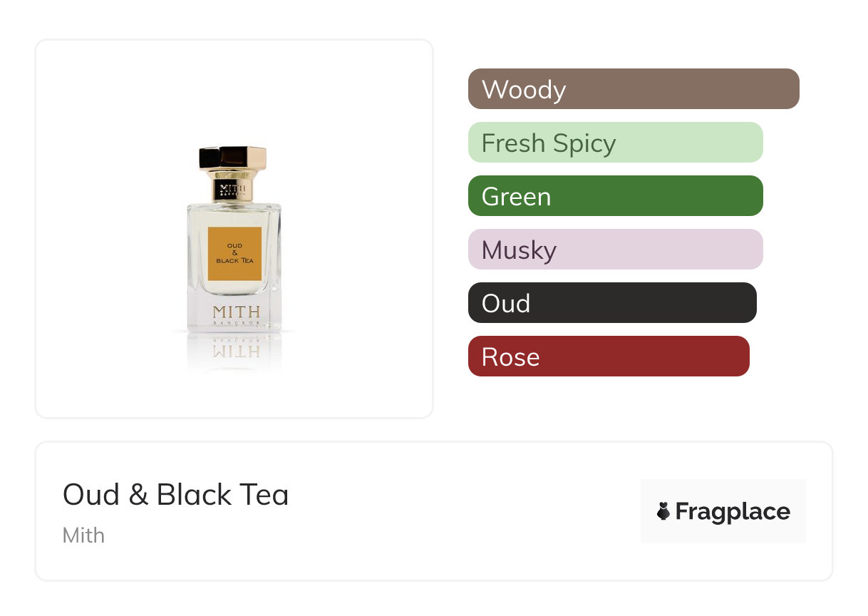
Task: Click the Fragplace perfume bottle logo icon
Action: pos(663,511)
